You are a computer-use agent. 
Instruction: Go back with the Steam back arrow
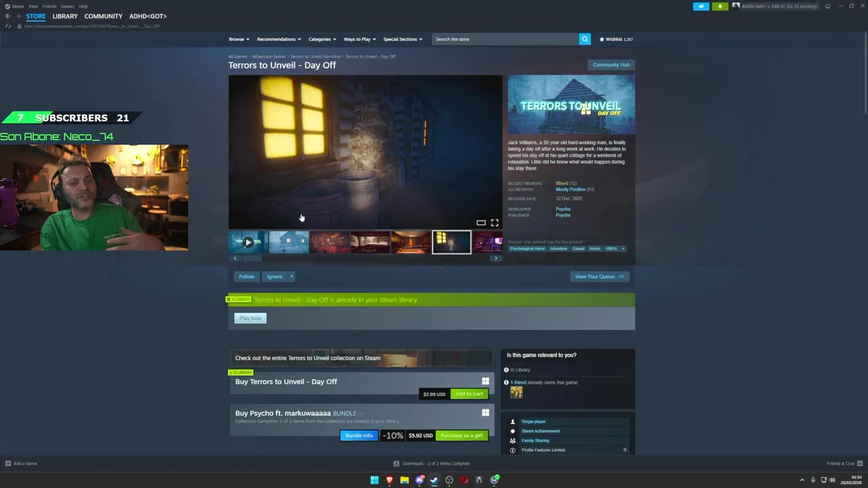coord(8,16)
